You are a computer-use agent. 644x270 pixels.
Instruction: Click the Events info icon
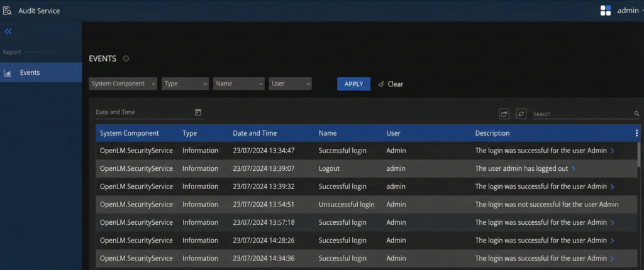(126, 59)
